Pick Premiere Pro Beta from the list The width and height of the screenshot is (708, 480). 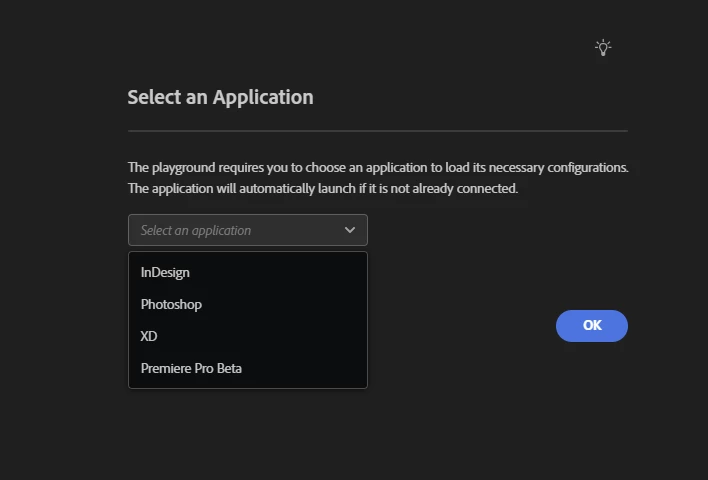coord(248,368)
